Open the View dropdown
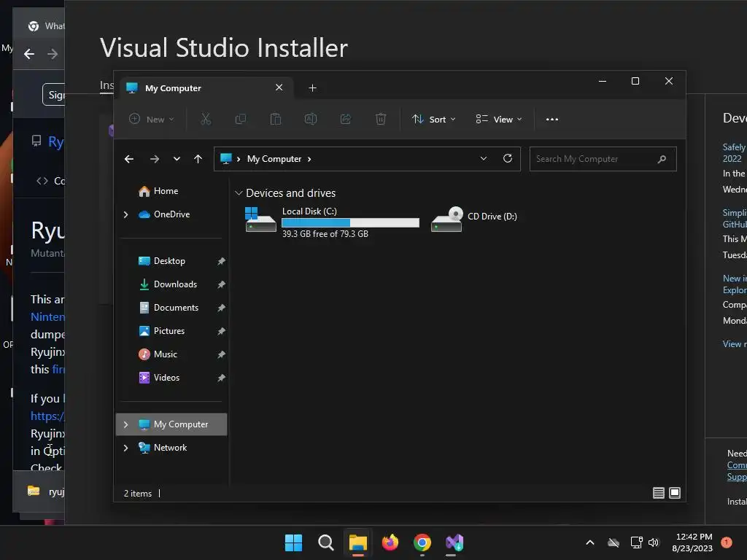 pyautogui.click(x=499, y=120)
